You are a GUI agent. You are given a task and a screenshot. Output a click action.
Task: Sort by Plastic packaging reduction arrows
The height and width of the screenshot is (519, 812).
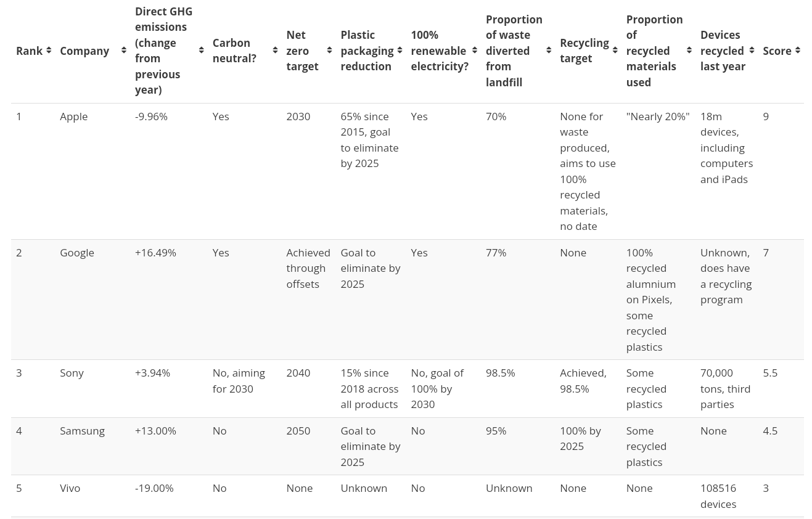[x=400, y=51]
